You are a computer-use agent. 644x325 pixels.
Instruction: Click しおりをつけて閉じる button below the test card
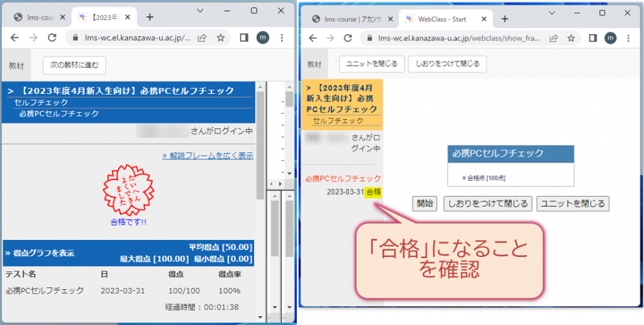(488, 203)
